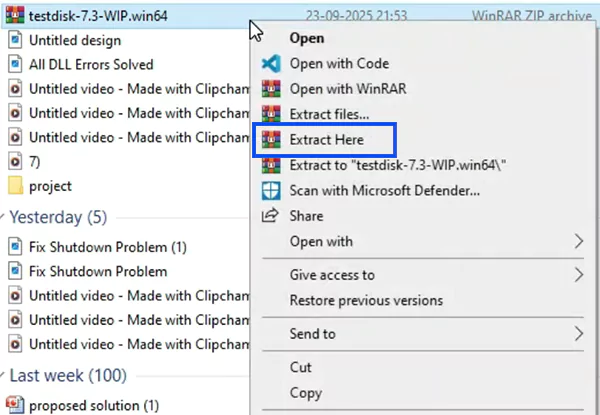Image resolution: width=600 pixels, height=415 pixels.
Task: Click the video icon beside file 7)
Action: 15,161
